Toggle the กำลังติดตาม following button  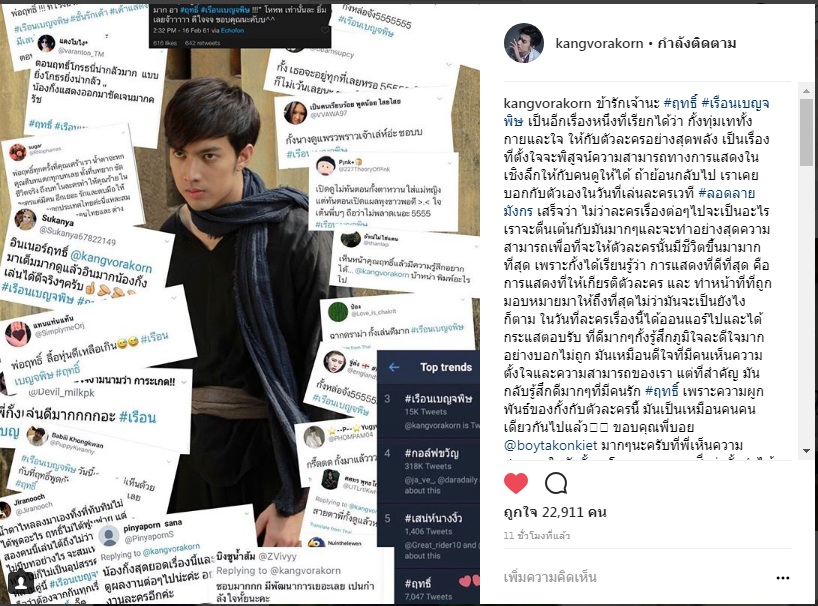[696, 43]
